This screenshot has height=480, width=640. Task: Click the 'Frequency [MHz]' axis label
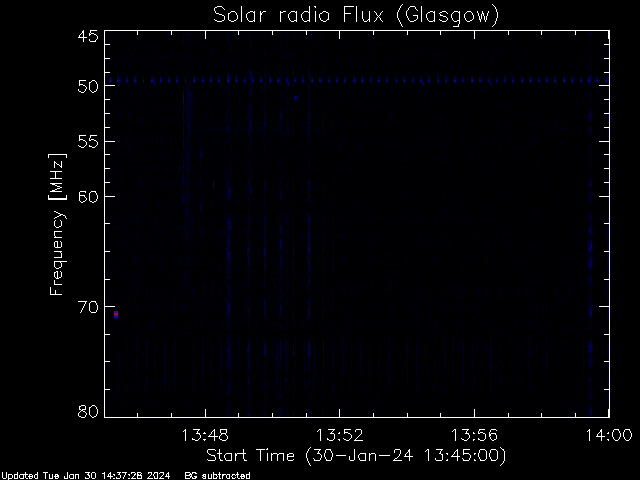click(57, 224)
